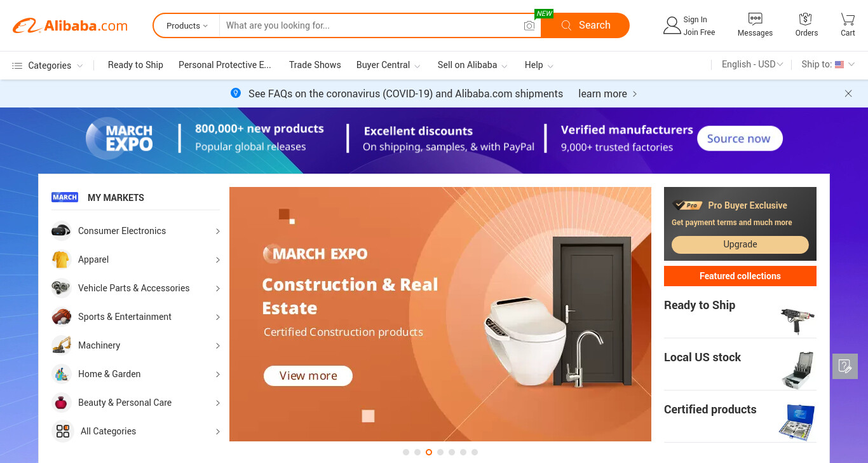Open the Products search type dropdown
This screenshot has width=868, height=463.
pos(187,25)
